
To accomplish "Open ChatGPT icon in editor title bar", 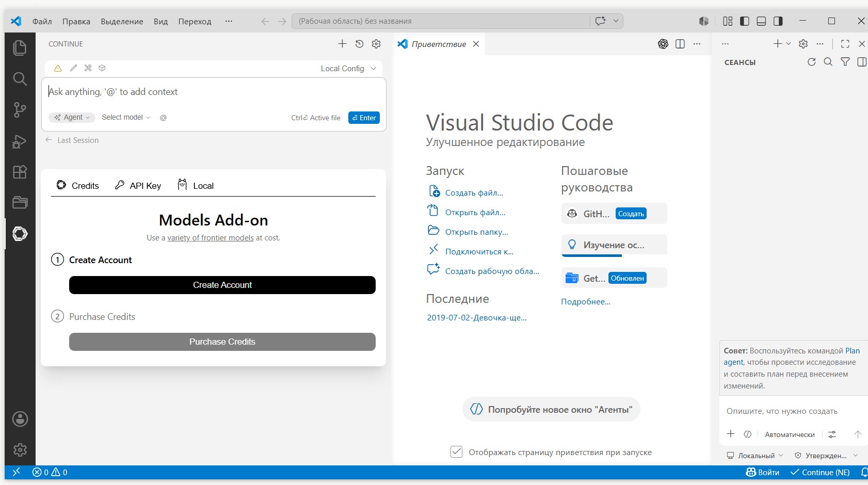I will click(663, 44).
